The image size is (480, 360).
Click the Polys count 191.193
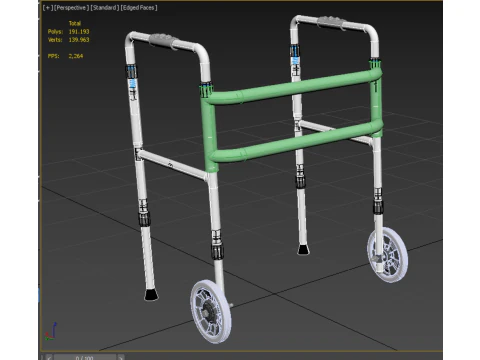[x=79, y=32]
